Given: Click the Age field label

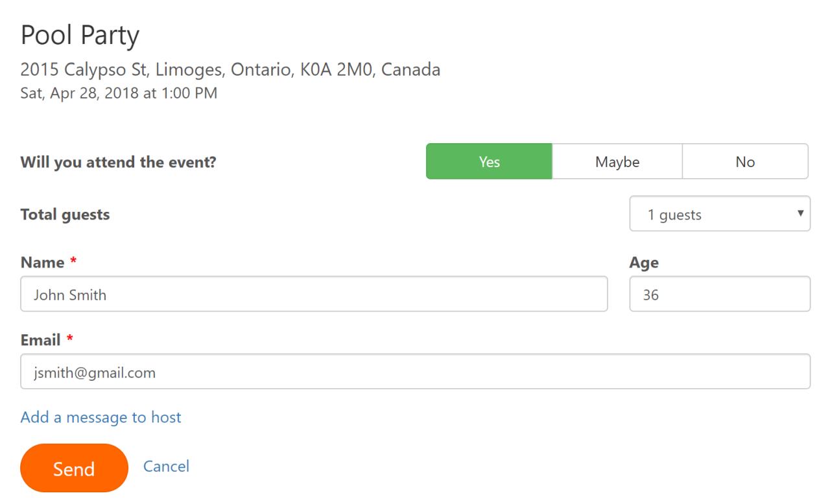Looking at the screenshot, I should pos(644,262).
